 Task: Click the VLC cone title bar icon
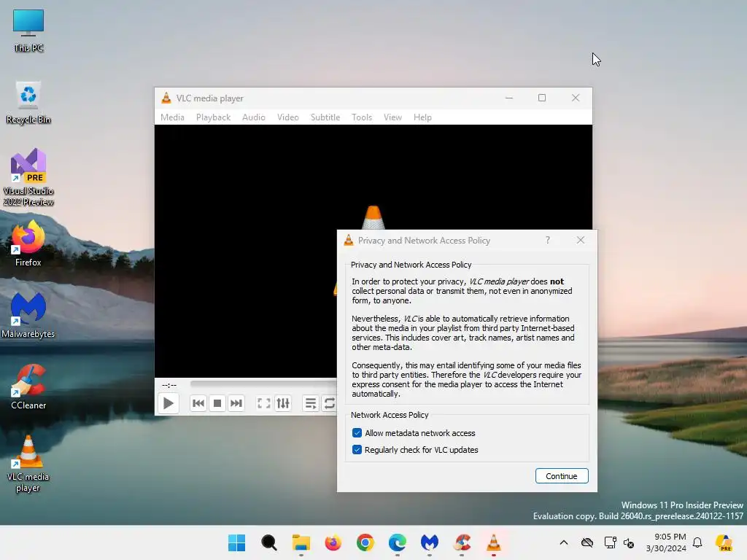pos(166,98)
